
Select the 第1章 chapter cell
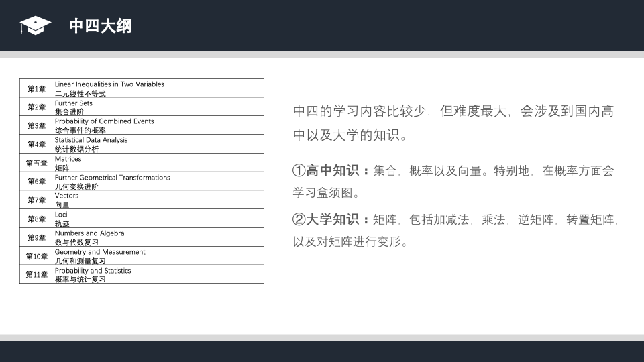[36, 88]
